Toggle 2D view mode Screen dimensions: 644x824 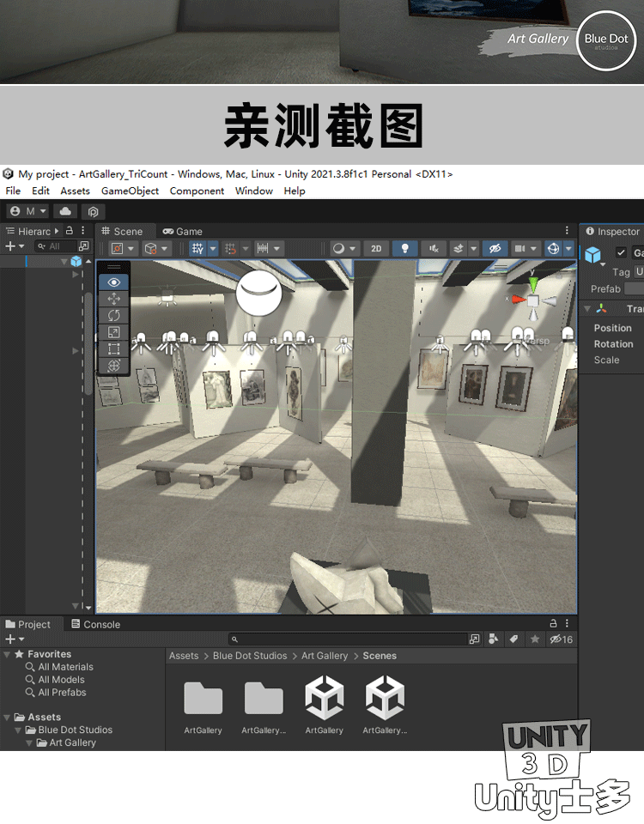click(376, 248)
